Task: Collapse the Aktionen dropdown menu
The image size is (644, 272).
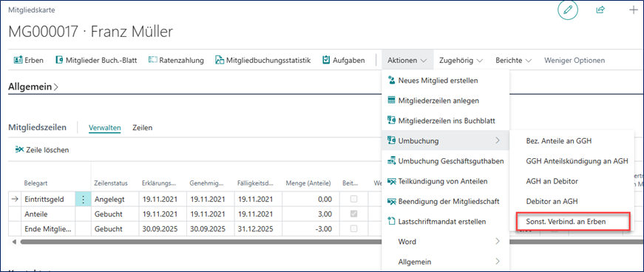Action: click(x=407, y=61)
